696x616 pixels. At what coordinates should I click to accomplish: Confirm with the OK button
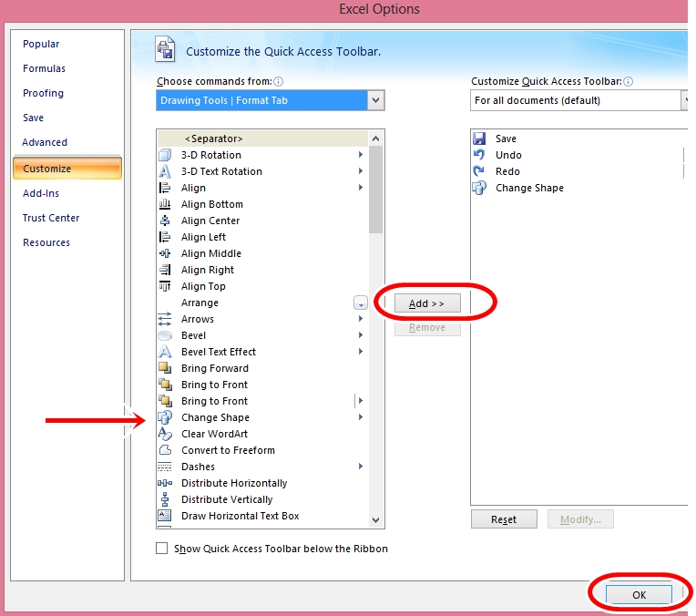(x=640, y=595)
